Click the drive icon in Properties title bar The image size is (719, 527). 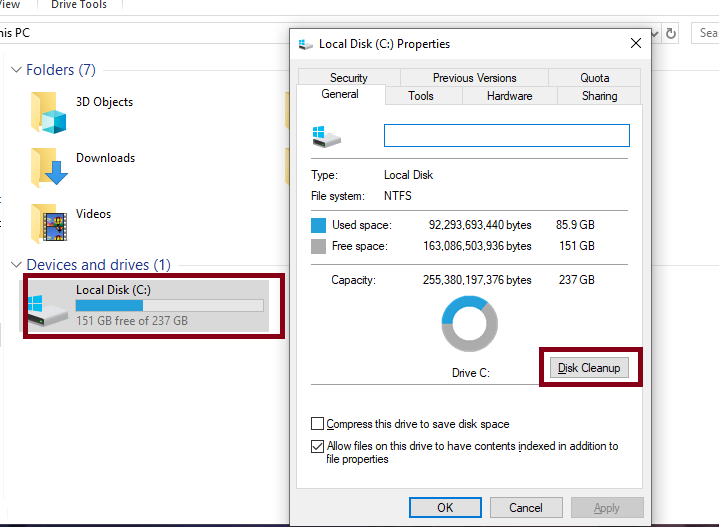pyautogui.click(x=305, y=44)
